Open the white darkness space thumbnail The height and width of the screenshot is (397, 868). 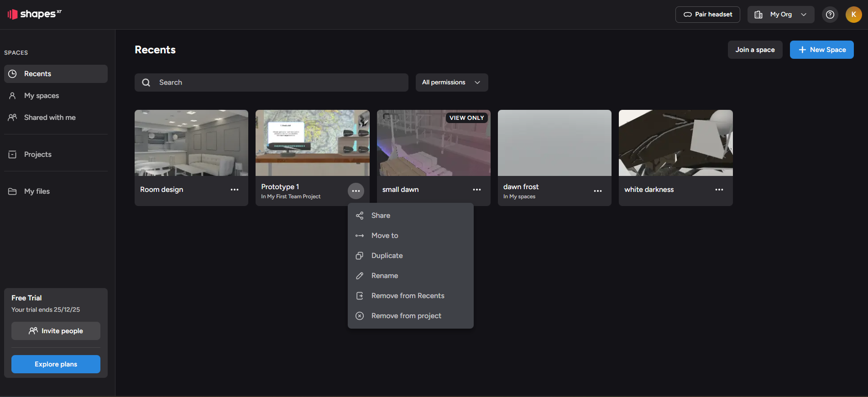tap(675, 143)
